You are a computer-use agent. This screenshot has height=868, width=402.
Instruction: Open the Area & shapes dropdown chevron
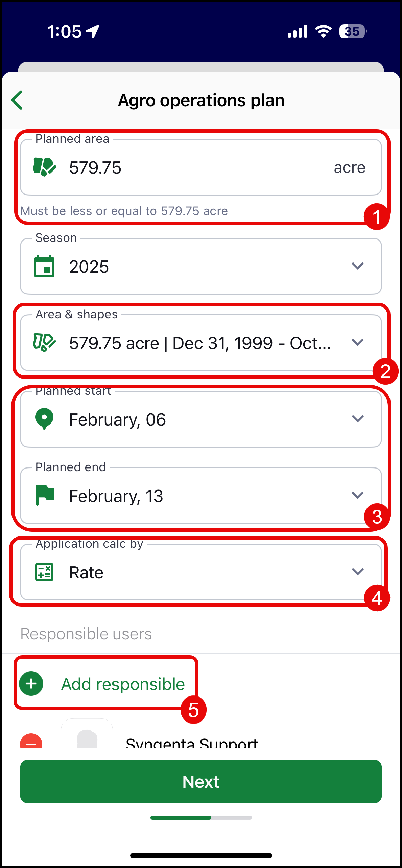(357, 342)
